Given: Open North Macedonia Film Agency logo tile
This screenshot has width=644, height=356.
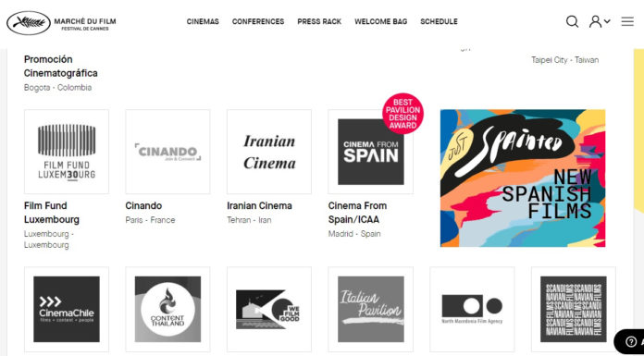Looking at the screenshot, I should point(472,309).
